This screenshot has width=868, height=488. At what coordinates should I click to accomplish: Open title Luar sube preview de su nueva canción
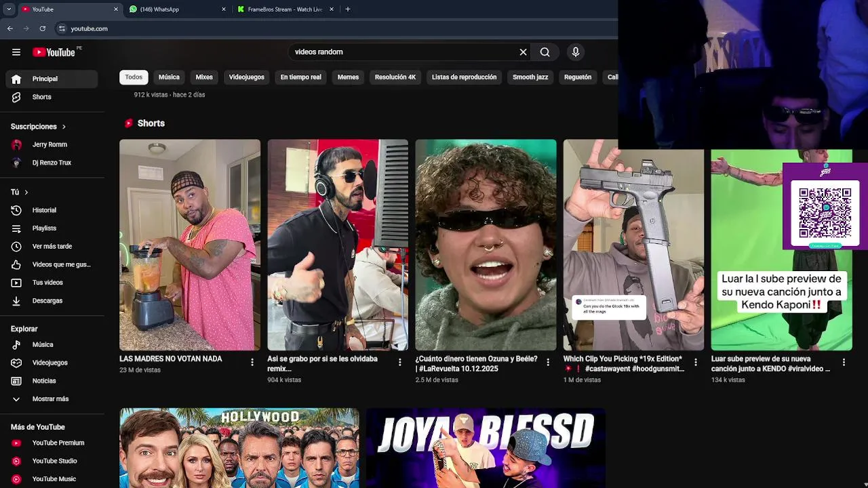pyautogui.click(x=771, y=364)
